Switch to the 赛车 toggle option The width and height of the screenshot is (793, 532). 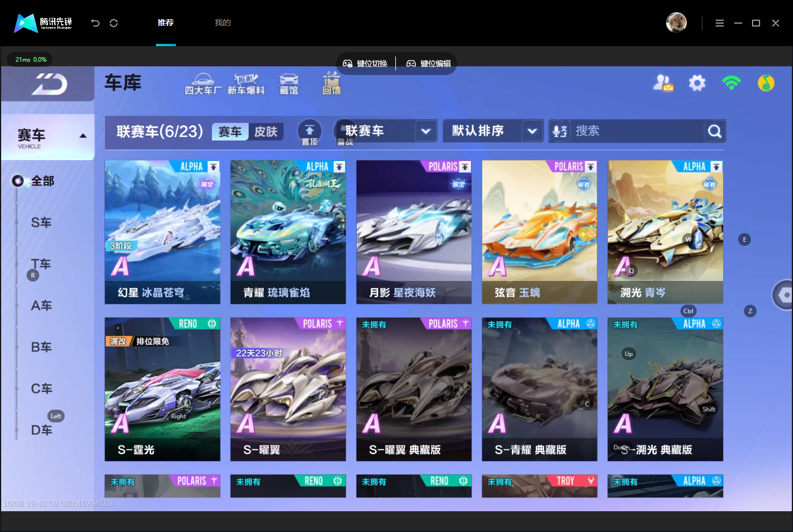[230, 132]
